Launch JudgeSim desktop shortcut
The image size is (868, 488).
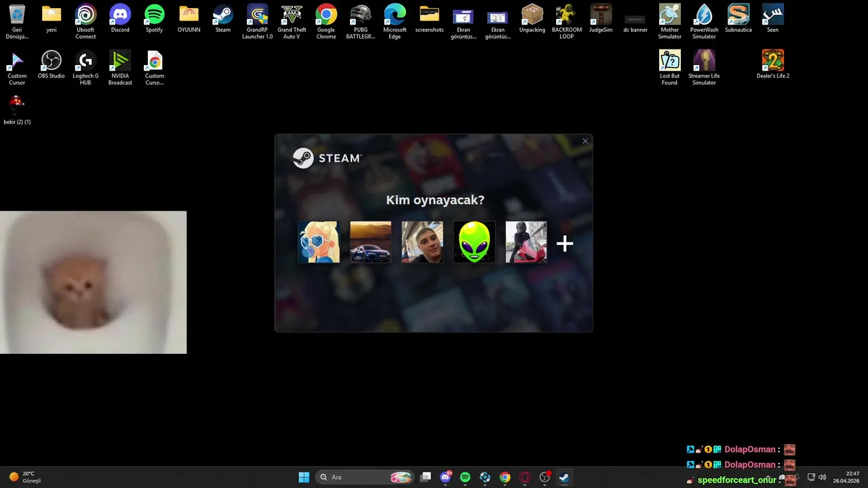point(601,19)
